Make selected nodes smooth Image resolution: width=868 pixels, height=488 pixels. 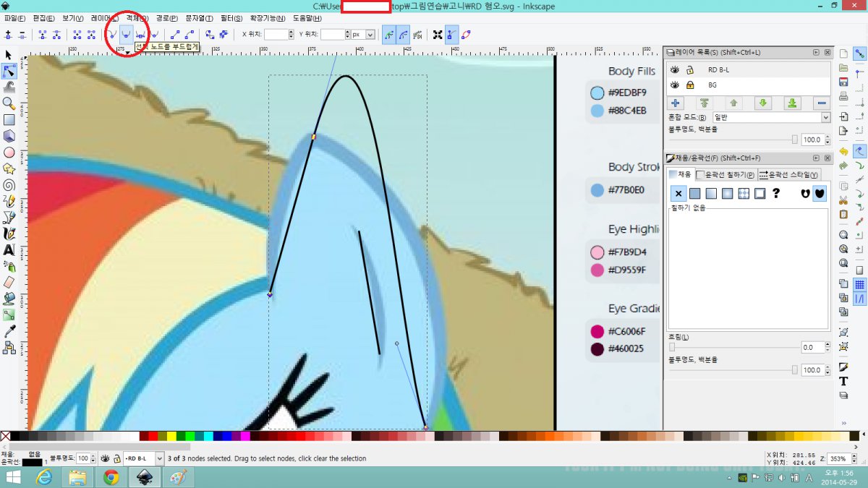point(127,34)
